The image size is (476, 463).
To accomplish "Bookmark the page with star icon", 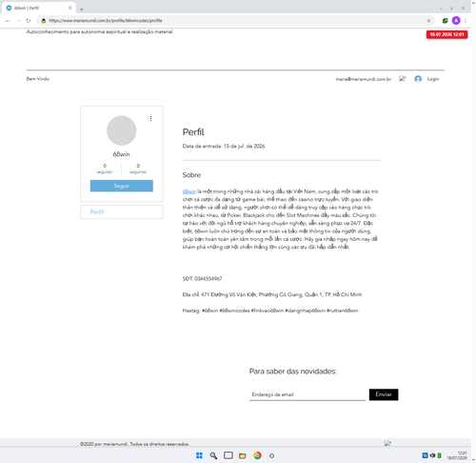I will coord(428,21).
